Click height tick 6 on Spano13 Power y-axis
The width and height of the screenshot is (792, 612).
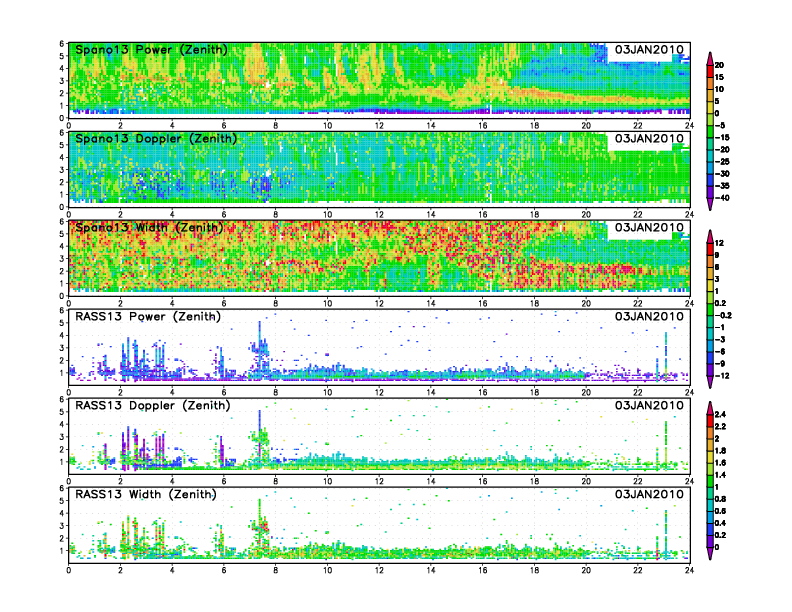(62, 44)
